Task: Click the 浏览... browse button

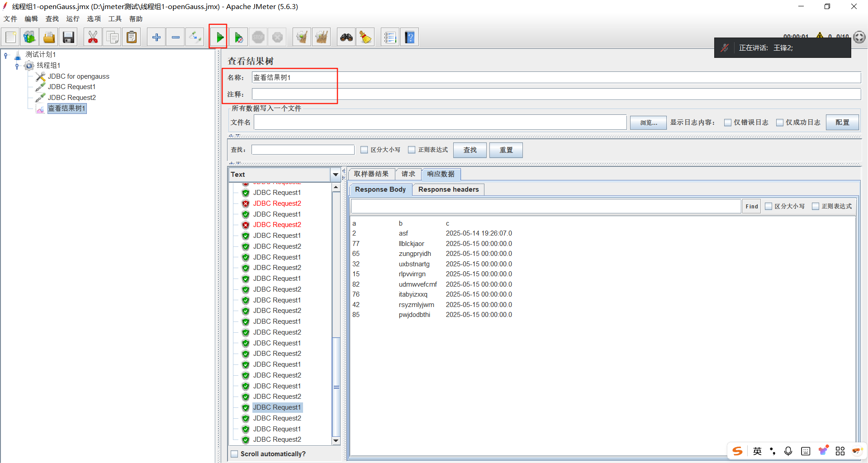Action: [x=648, y=123]
